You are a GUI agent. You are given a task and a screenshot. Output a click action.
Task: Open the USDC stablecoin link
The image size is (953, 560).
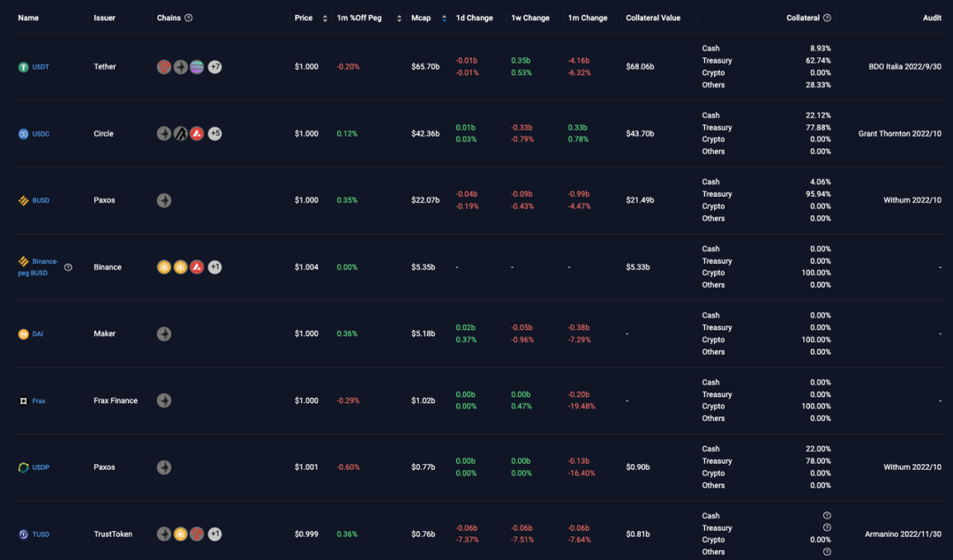point(41,134)
